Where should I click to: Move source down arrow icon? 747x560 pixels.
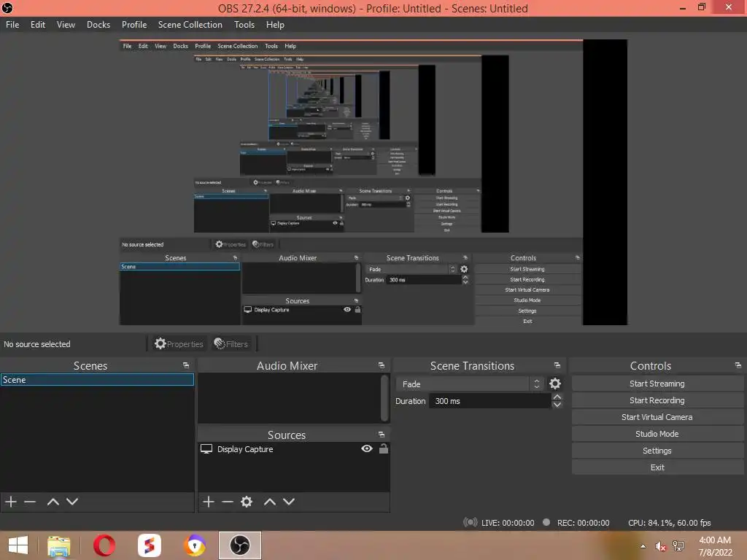289,502
